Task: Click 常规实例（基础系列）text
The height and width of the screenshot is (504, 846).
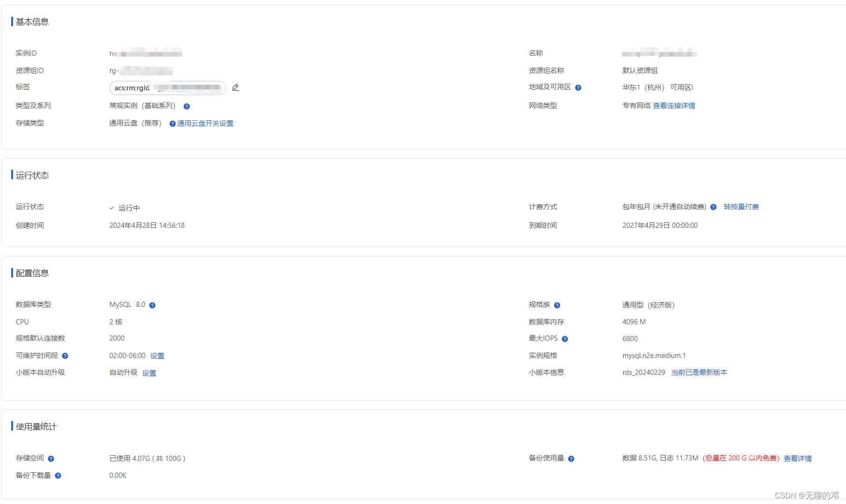Action: point(143,106)
